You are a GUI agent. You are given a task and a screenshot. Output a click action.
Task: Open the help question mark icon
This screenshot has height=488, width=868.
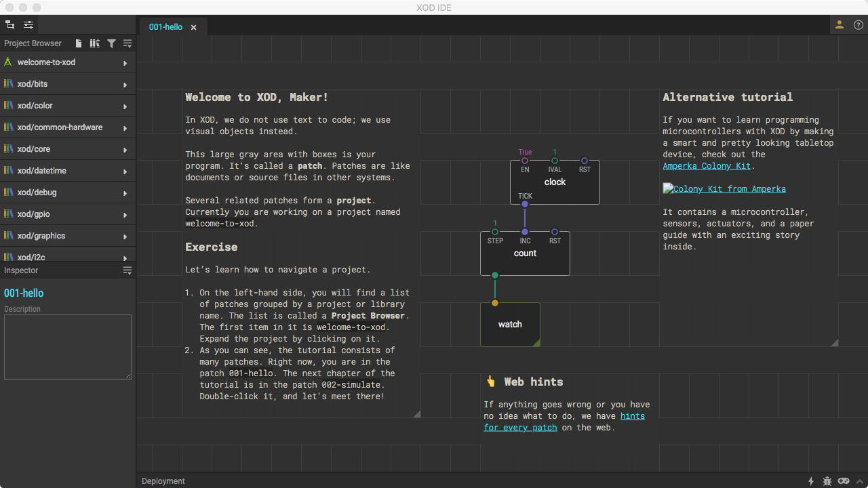(x=858, y=25)
